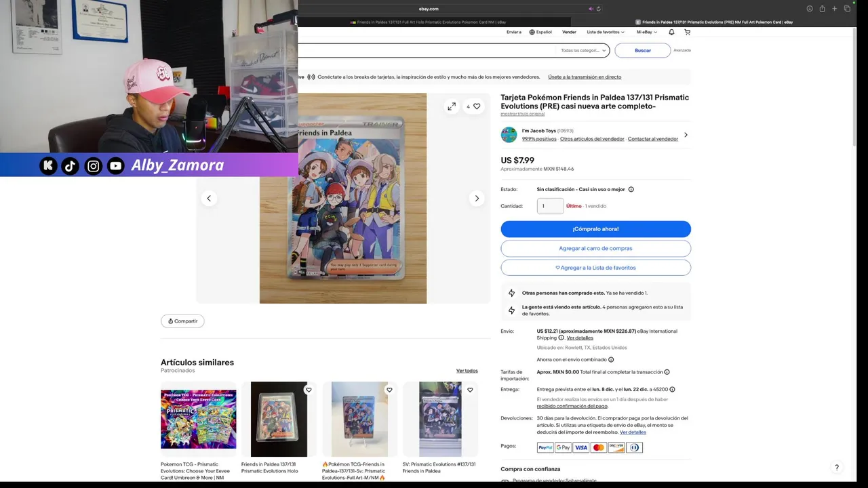Click the eBay search text field
The width and height of the screenshot is (868, 488).
pos(427,50)
